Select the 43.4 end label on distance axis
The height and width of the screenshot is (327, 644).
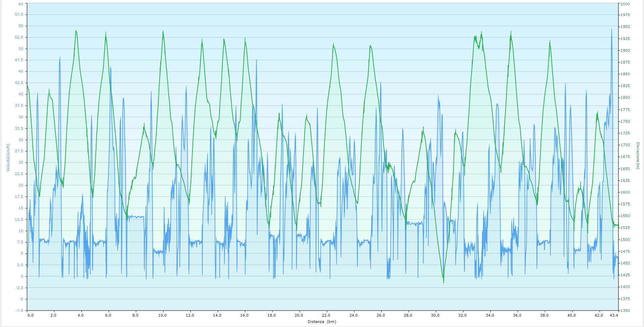(x=614, y=315)
